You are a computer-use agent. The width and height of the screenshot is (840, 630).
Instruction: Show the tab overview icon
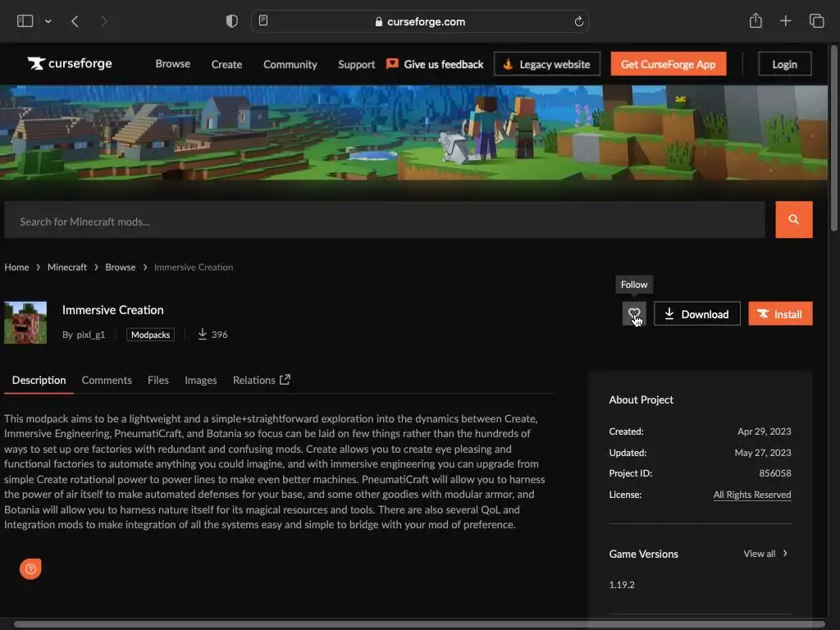point(816,21)
